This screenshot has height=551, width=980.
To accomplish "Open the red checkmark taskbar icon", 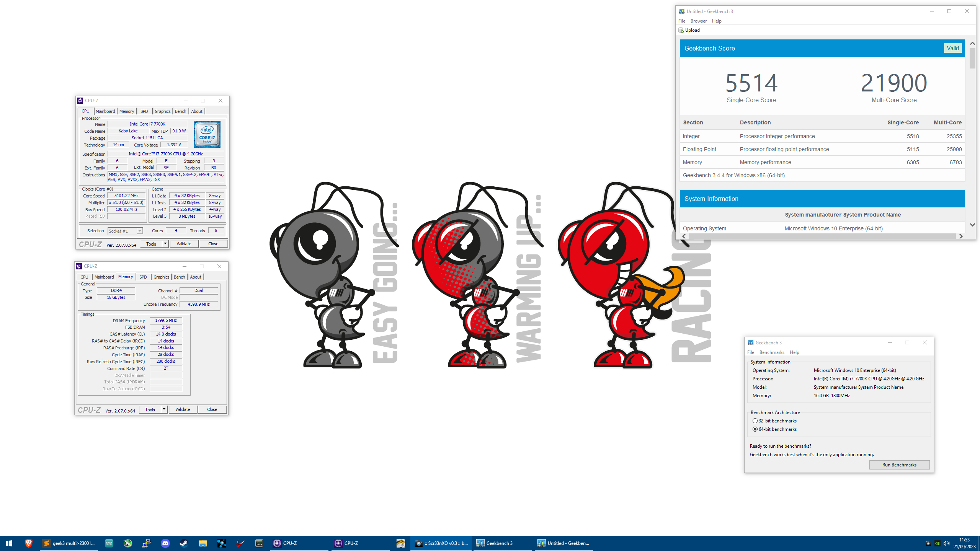I will pyautogui.click(x=240, y=543).
